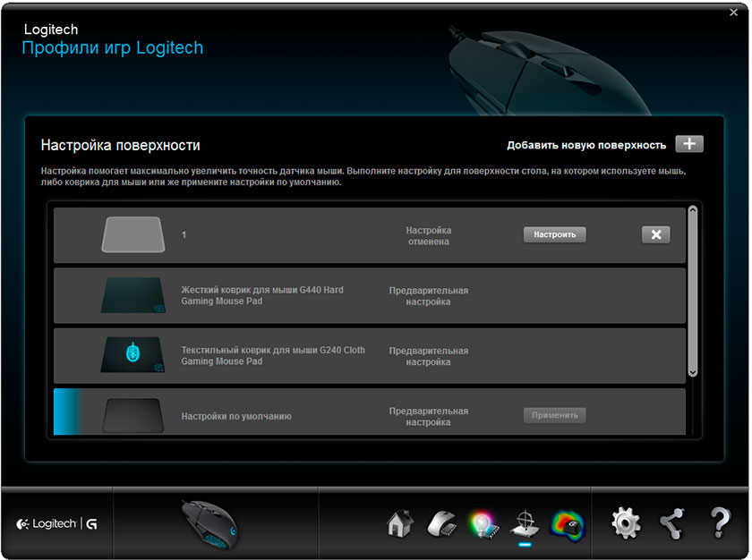This screenshot has width=752, height=560.
Task: Click the scrollbar down arrow in surface list
Action: click(x=693, y=372)
